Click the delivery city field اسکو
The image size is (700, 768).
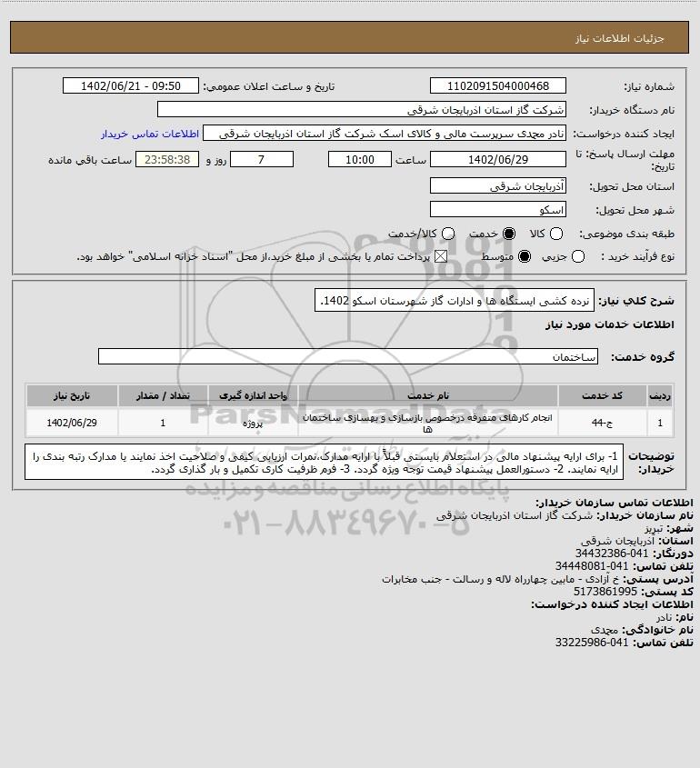click(x=497, y=209)
